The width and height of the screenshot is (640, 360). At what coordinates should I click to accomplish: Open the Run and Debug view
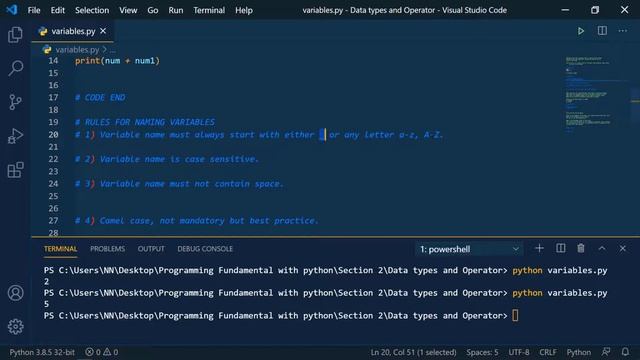(x=15, y=136)
